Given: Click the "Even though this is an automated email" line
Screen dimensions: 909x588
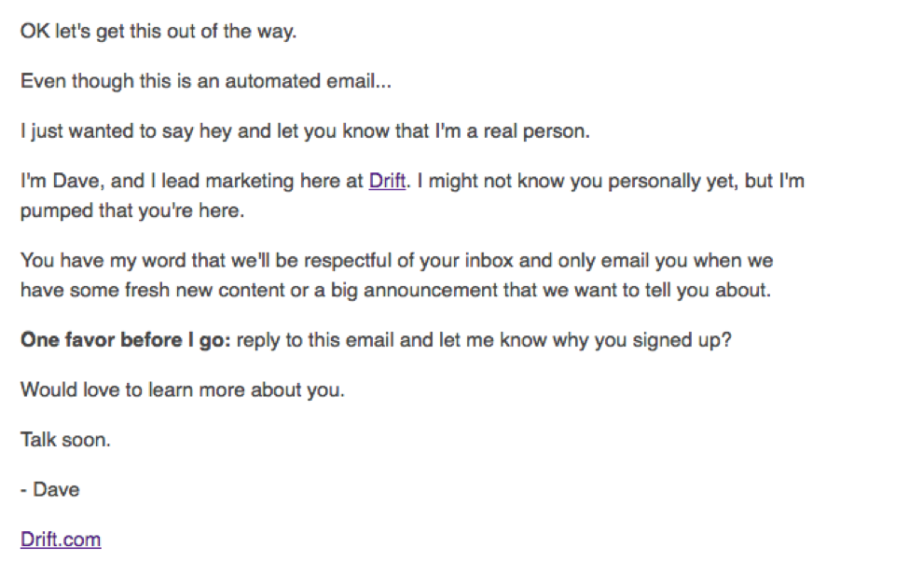Looking at the screenshot, I should (x=206, y=81).
